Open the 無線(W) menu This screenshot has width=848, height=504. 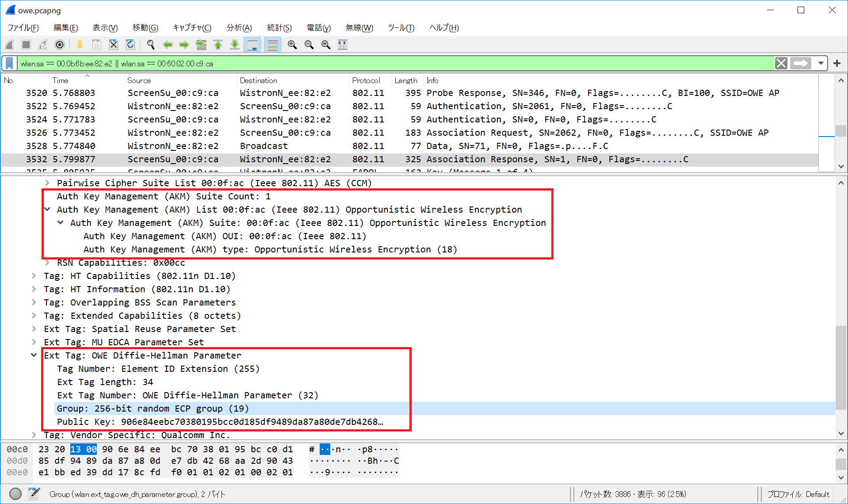point(359,28)
